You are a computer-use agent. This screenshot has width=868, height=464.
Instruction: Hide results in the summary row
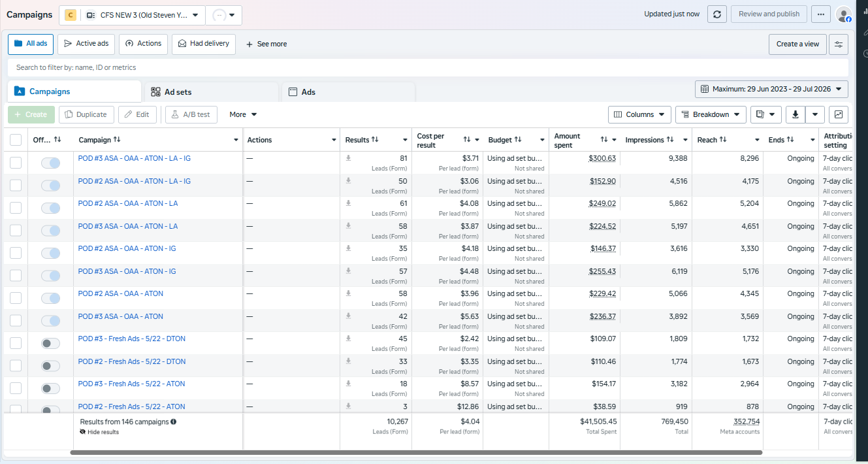click(99, 432)
